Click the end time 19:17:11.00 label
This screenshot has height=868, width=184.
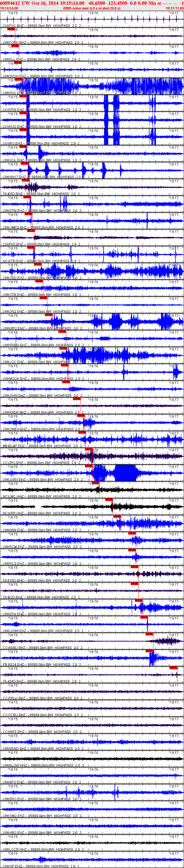click(174, 8)
